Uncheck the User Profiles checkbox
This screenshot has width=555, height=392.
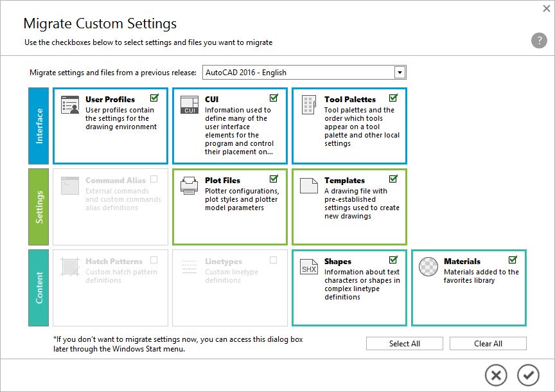coord(154,97)
